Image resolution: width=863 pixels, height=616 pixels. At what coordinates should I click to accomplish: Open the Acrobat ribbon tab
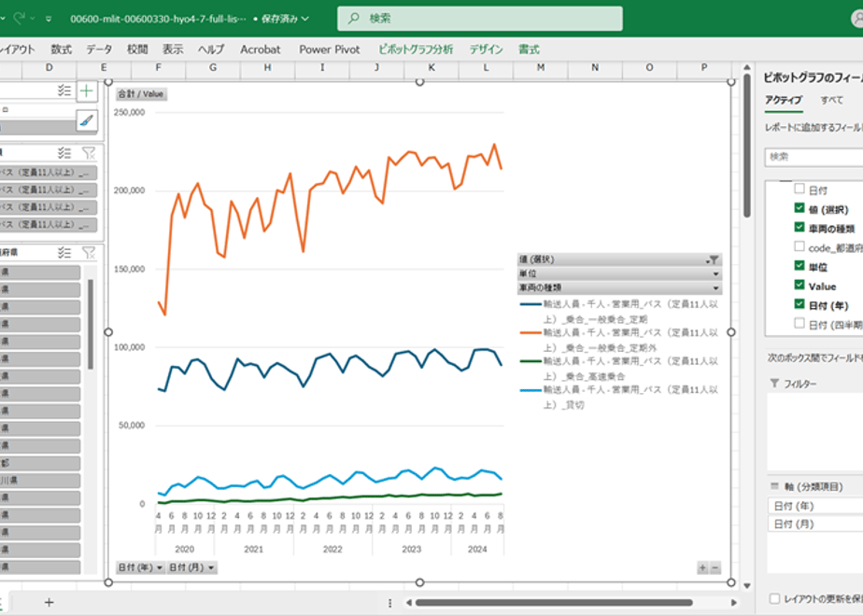click(x=261, y=49)
